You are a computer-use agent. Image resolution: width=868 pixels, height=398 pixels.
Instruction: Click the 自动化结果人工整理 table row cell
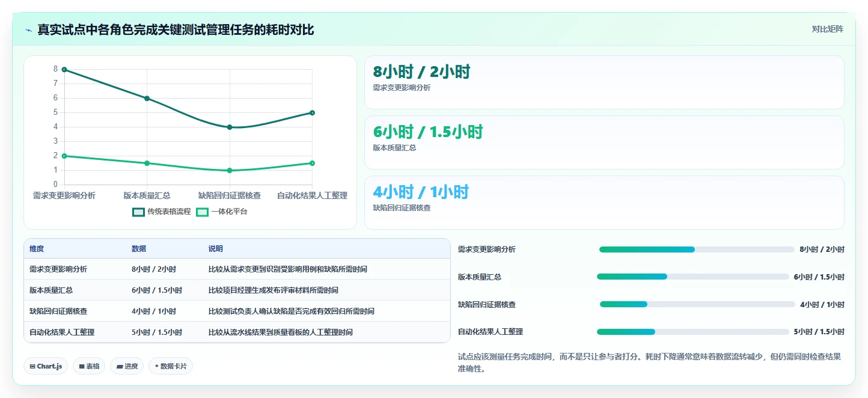coord(75,332)
